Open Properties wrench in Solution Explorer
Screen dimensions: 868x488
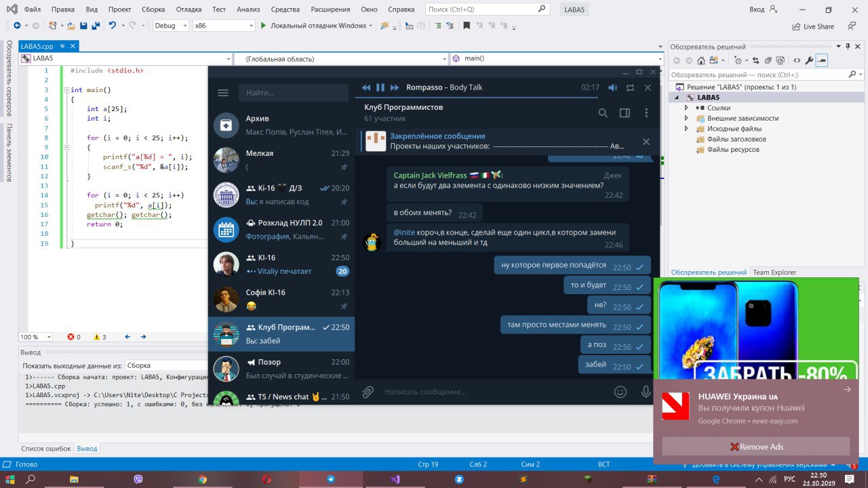(809, 60)
